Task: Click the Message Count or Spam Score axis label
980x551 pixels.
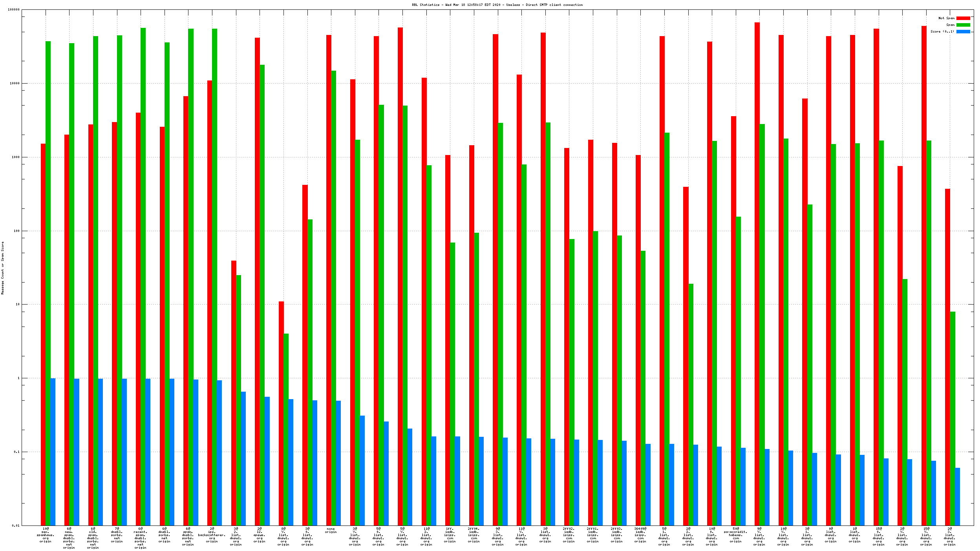Action: pos(3,268)
